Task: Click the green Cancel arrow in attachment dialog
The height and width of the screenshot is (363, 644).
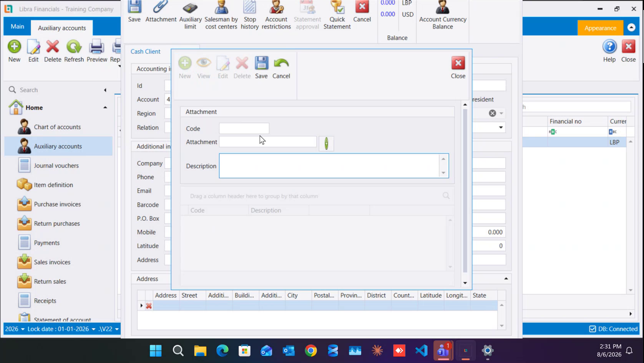Action: [x=281, y=68]
